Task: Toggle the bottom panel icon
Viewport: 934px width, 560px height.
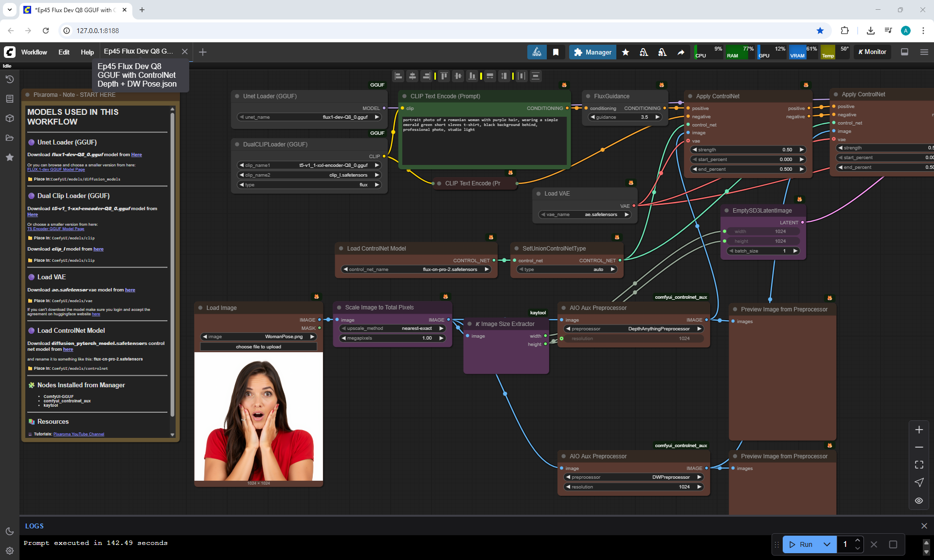Action: 904,52
